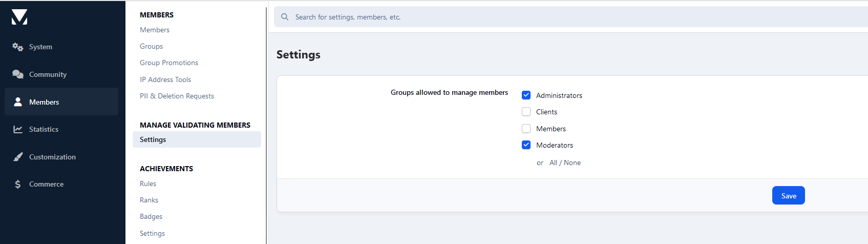
Task: Open Group Promotions in Members menu
Action: pyautogui.click(x=169, y=63)
